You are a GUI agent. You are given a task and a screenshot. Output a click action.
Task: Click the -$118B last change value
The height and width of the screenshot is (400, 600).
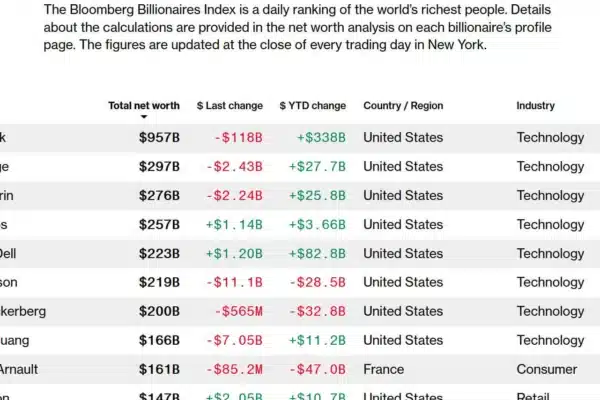[x=238, y=138]
